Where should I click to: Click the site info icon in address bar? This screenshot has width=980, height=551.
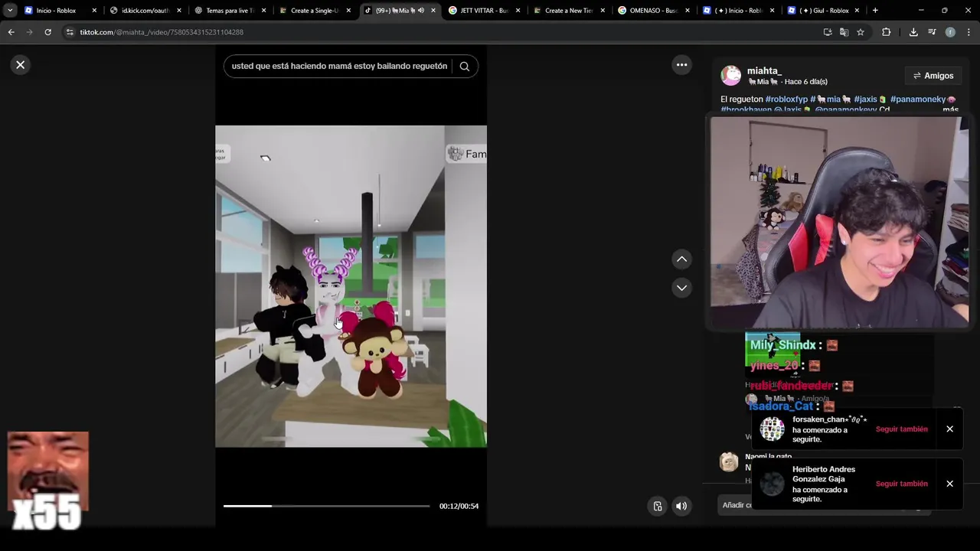(x=70, y=32)
